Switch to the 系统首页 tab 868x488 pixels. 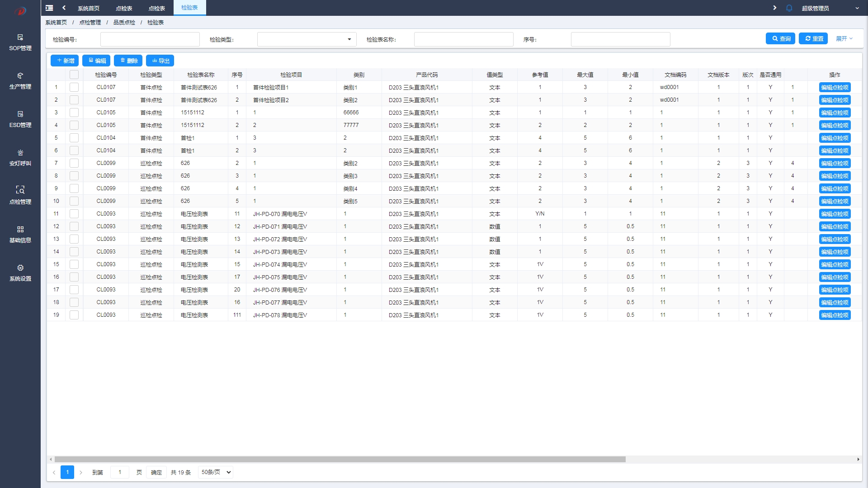point(88,8)
